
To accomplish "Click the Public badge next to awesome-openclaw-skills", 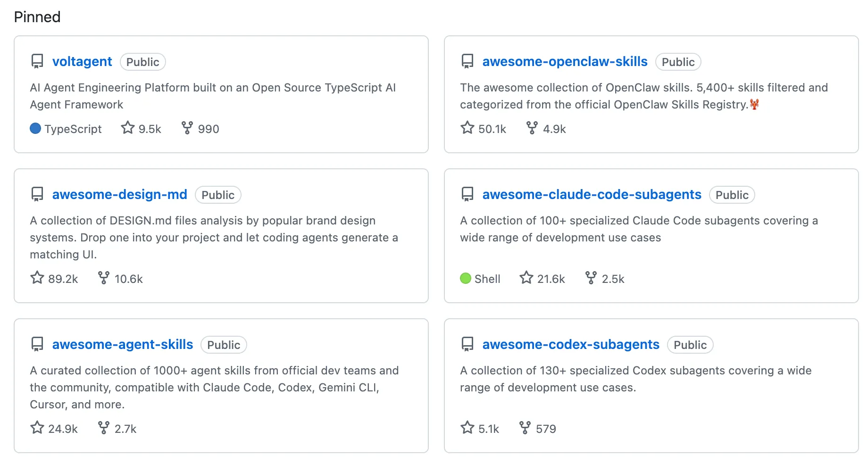I will tap(678, 62).
